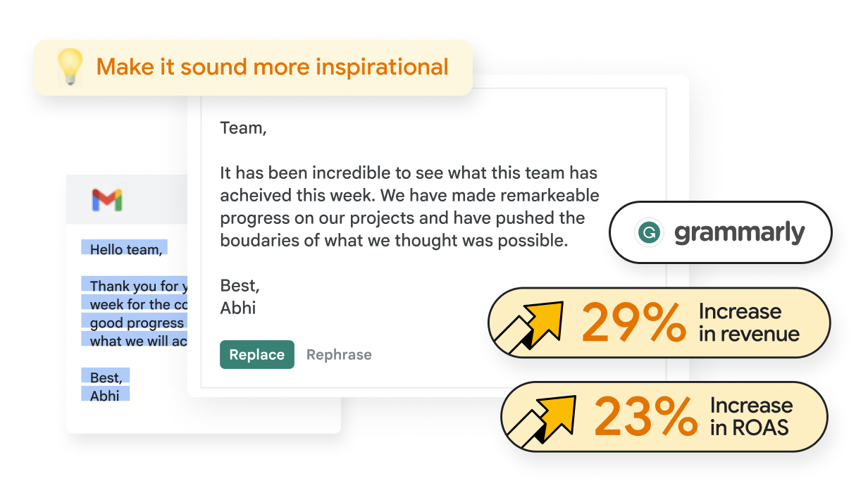Click the highlighted 'Hello team,' text
This screenshot has width=868, height=488.
tap(125, 248)
